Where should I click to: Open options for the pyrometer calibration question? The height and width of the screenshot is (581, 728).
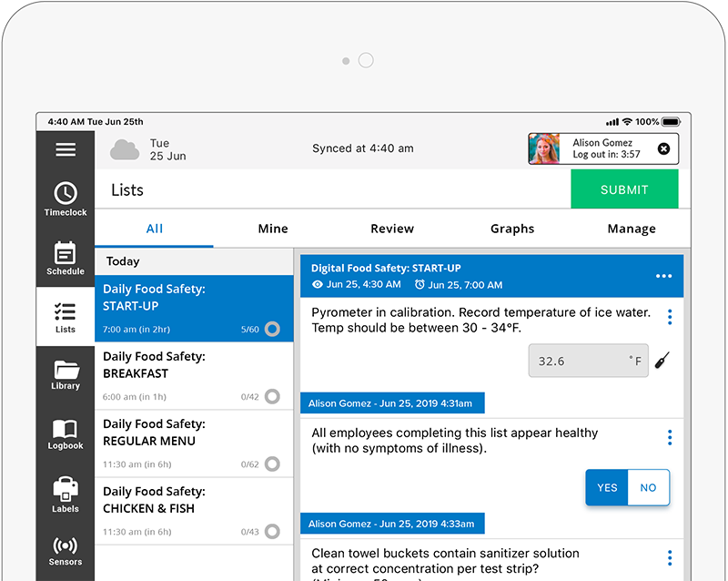point(670,317)
